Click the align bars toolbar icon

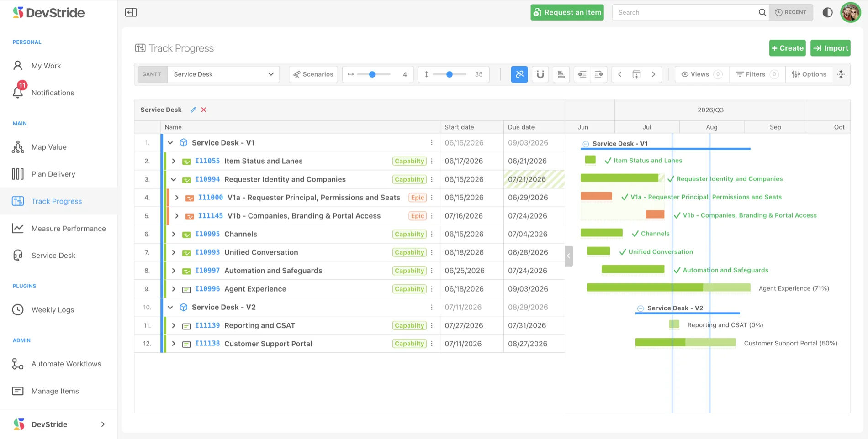561,74
